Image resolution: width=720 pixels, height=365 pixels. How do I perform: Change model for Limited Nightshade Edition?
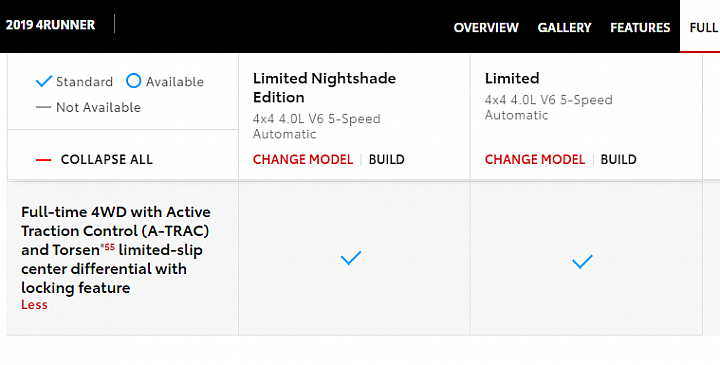[x=303, y=159]
